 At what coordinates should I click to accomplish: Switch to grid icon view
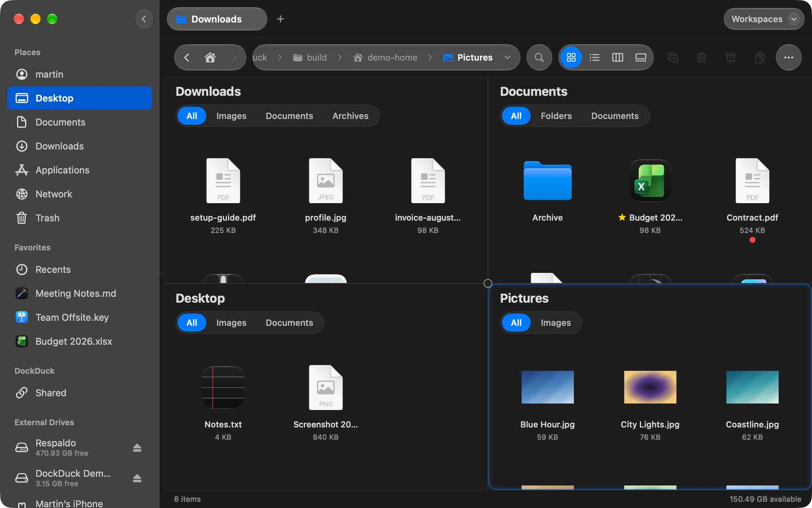point(571,57)
